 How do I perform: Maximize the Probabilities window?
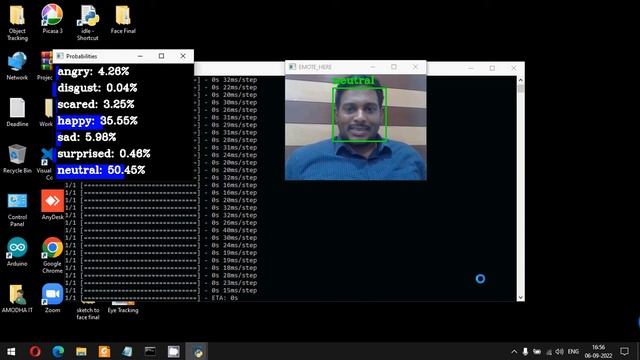pyautogui.click(x=162, y=56)
